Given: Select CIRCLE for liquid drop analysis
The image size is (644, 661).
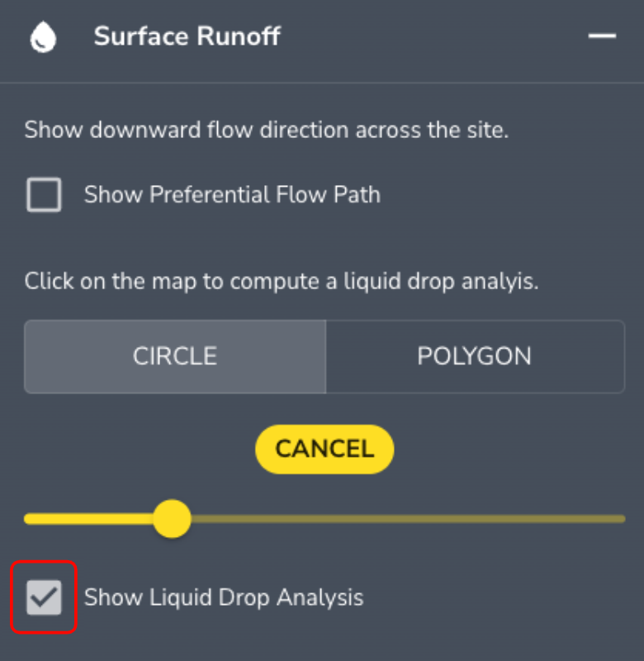Looking at the screenshot, I should [x=174, y=356].
